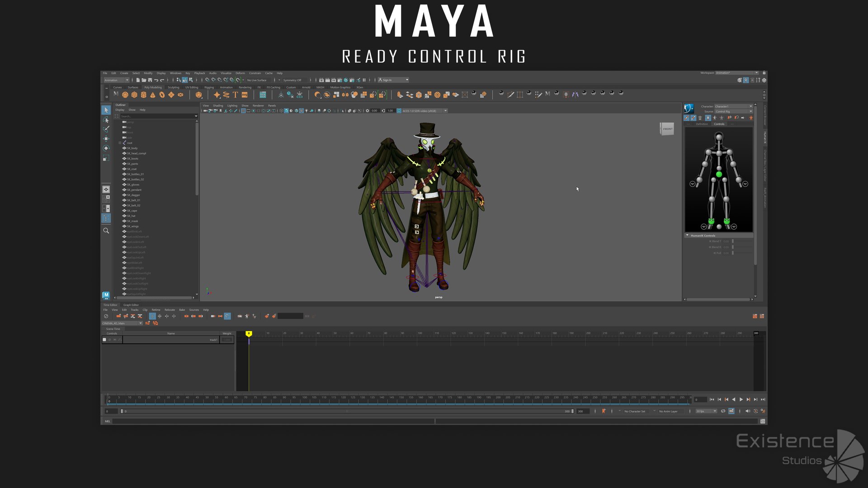Open the Character1 dropdown
This screenshot has width=868, height=488.
pyautogui.click(x=733, y=106)
